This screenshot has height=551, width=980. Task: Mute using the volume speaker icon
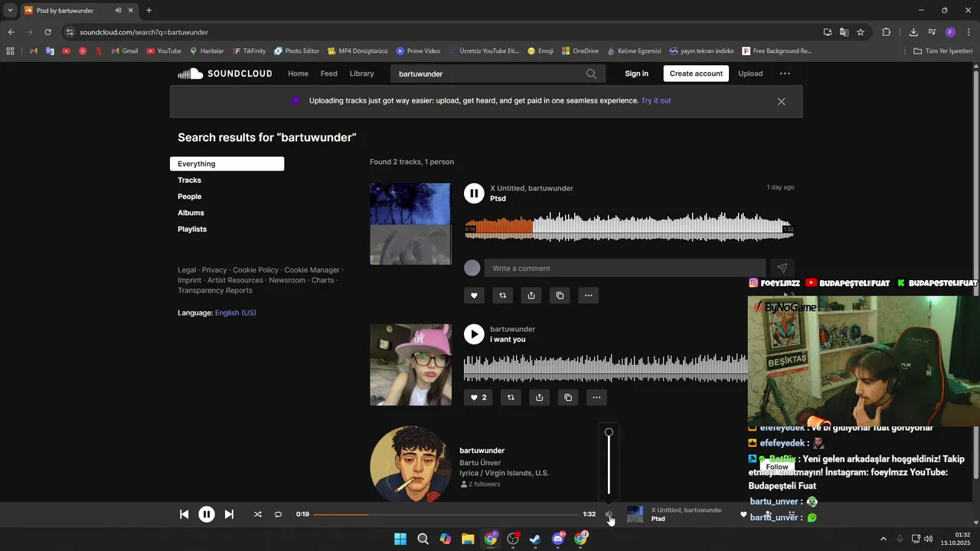pyautogui.click(x=609, y=514)
